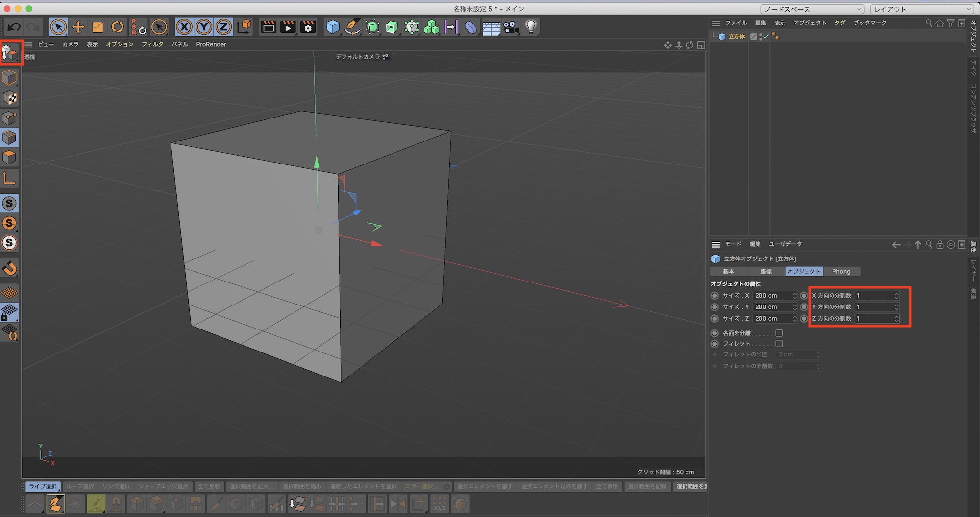Select the Move tool
Screen dimensions: 980x517
tap(78, 27)
